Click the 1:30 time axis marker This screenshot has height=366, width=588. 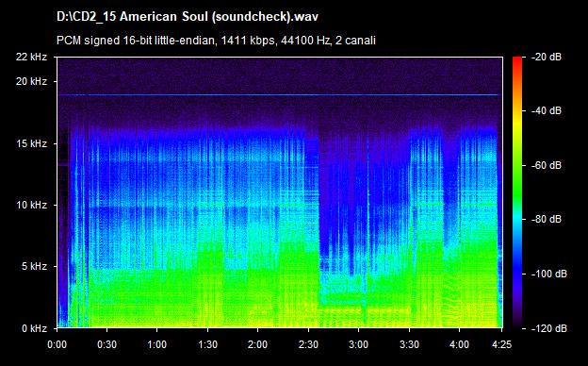[x=207, y=344]
